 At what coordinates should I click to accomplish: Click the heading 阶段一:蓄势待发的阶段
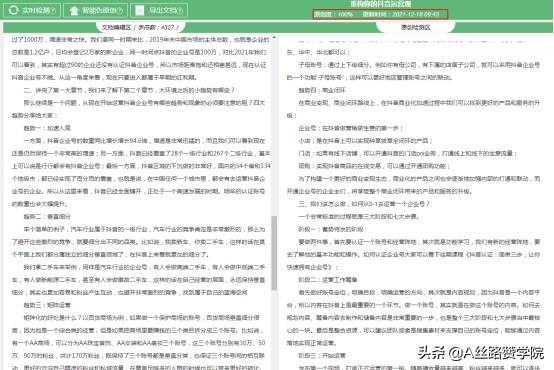click(331, 229)
